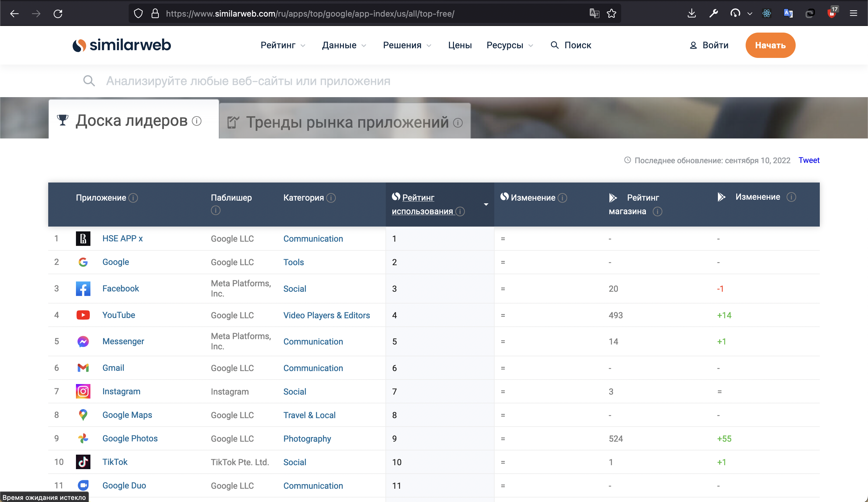
Task: Click the page translate icon in address bar
Action: [x=594, y=14]
